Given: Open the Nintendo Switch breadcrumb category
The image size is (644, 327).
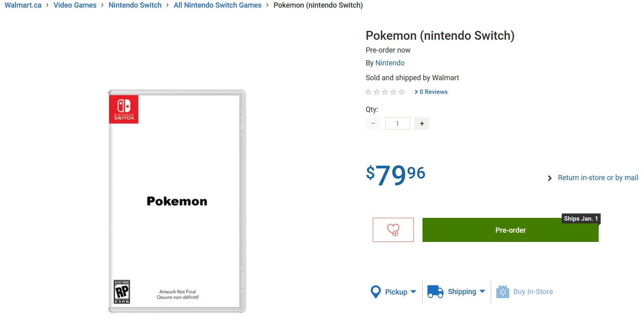Looking at the screenshot, I should point(135,5).
